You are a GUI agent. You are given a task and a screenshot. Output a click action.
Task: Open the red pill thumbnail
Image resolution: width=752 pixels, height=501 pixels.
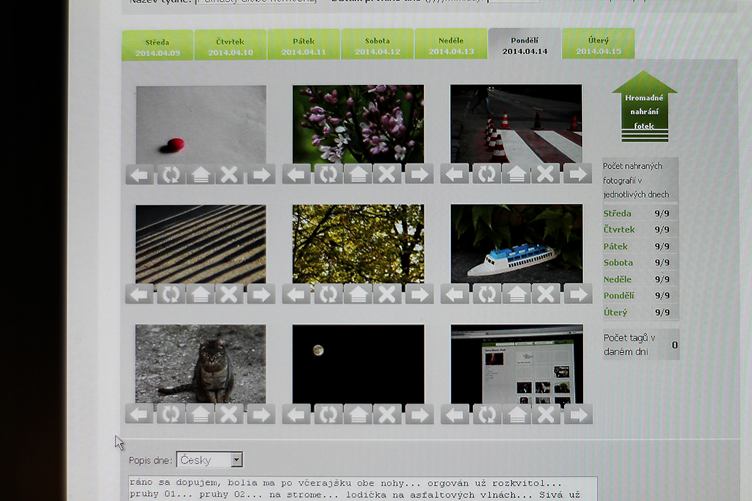point(201,125)
